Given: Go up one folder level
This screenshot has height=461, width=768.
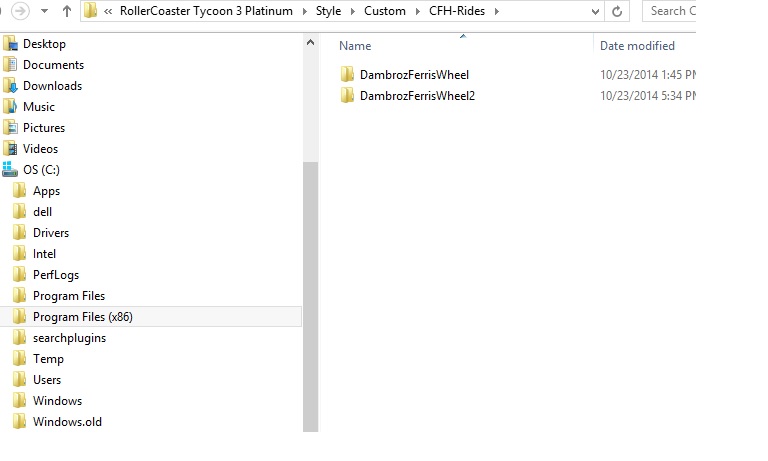Looking at the screenshot, I should (67, 11).
